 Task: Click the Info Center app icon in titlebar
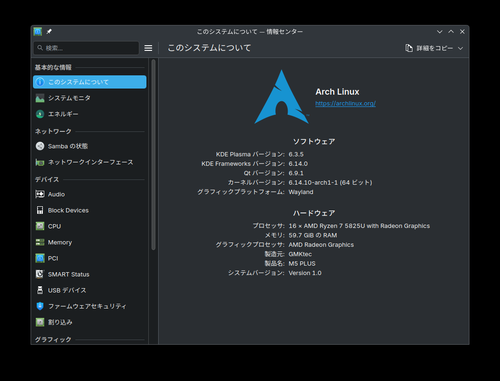tap(38, 31)
